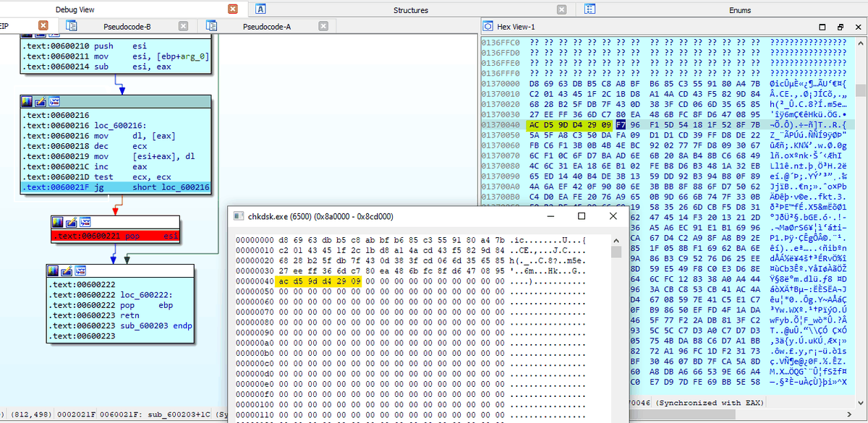Screen dimensions: 868x423
Task: Click group nodes icon on 'pop esi' node
Action: [84, 221]
